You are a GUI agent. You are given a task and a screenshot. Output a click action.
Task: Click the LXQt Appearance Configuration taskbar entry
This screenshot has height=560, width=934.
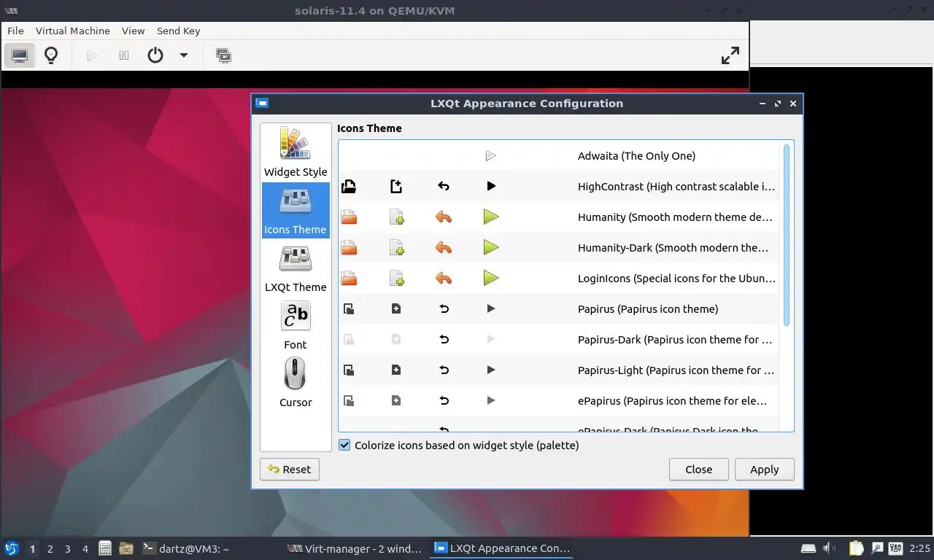502,548
